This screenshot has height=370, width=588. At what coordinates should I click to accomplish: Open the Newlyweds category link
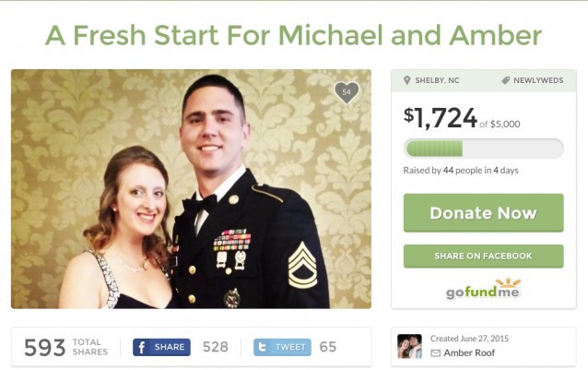point(538,80)
